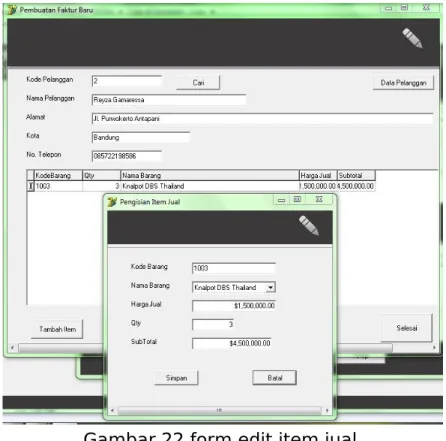The image size is (446, 441).
Task: Select the KodeBarang column header
Action: coord(58,175)
